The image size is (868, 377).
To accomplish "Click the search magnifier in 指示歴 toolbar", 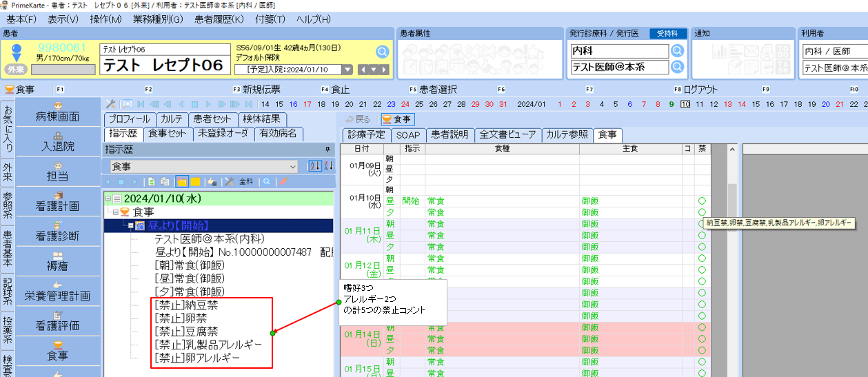I will click(266, 182).
